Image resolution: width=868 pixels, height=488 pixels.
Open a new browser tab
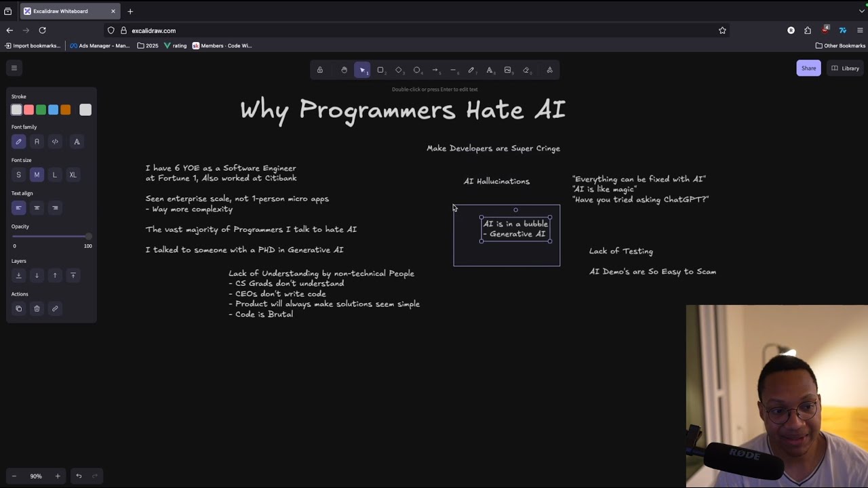point(130,11)
